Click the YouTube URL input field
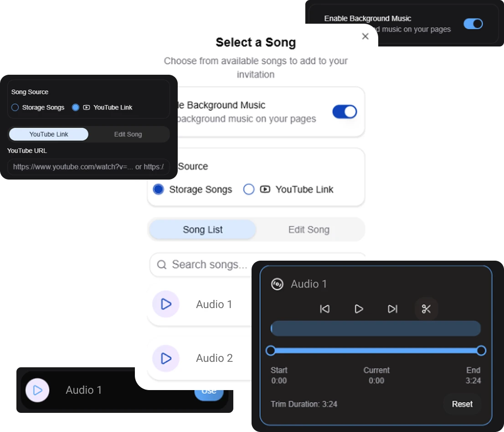This screenshot has height=432, width=504. coord(88,167)
